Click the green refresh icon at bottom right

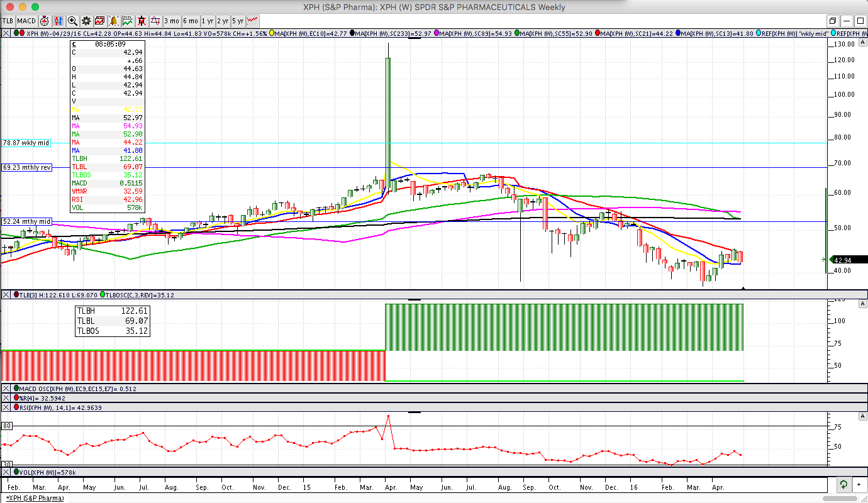[843, 484]
